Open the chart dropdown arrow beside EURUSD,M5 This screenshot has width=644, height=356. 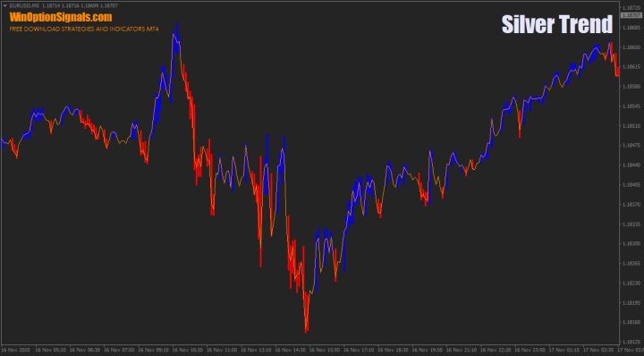[x=5, y=5]
